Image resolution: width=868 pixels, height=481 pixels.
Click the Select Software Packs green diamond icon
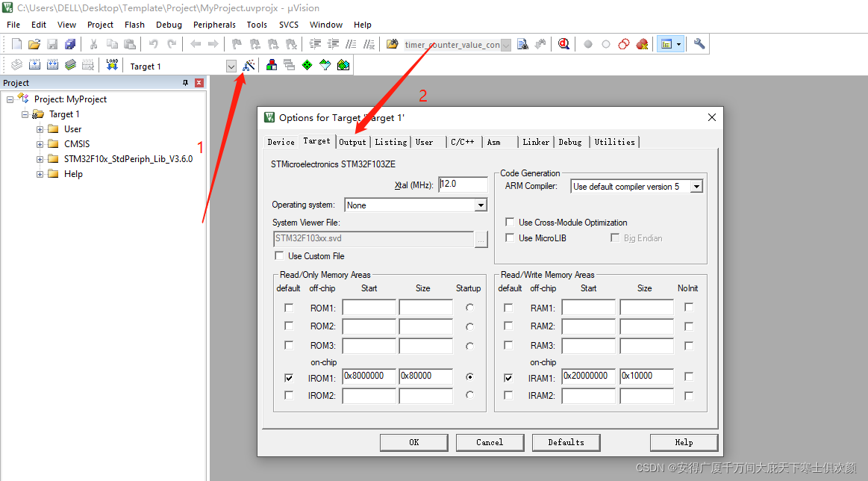tap(307, 65)
